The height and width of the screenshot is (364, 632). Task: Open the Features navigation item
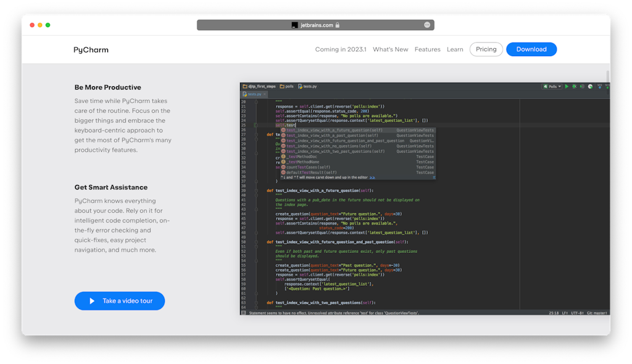427,49
